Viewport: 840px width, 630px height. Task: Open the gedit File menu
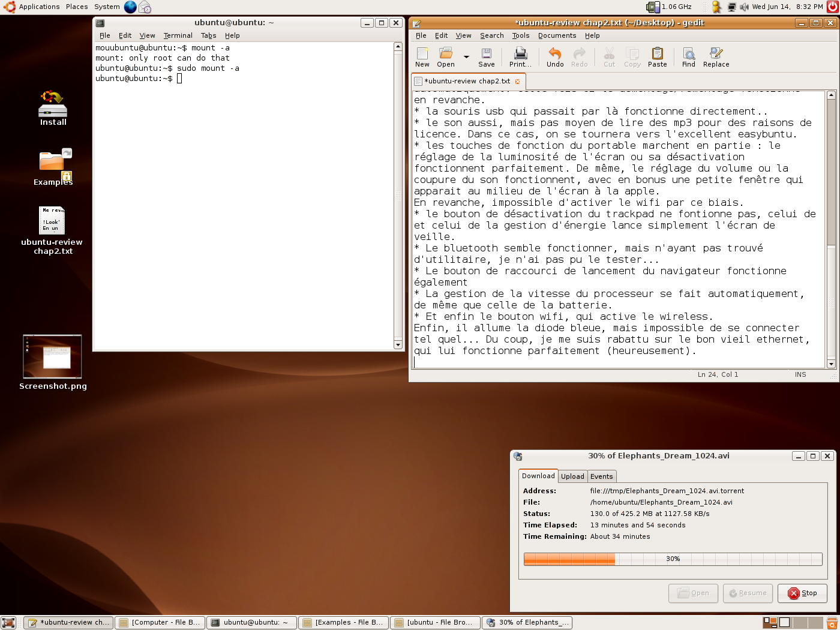pyautogui.click(x=421, y=35)
